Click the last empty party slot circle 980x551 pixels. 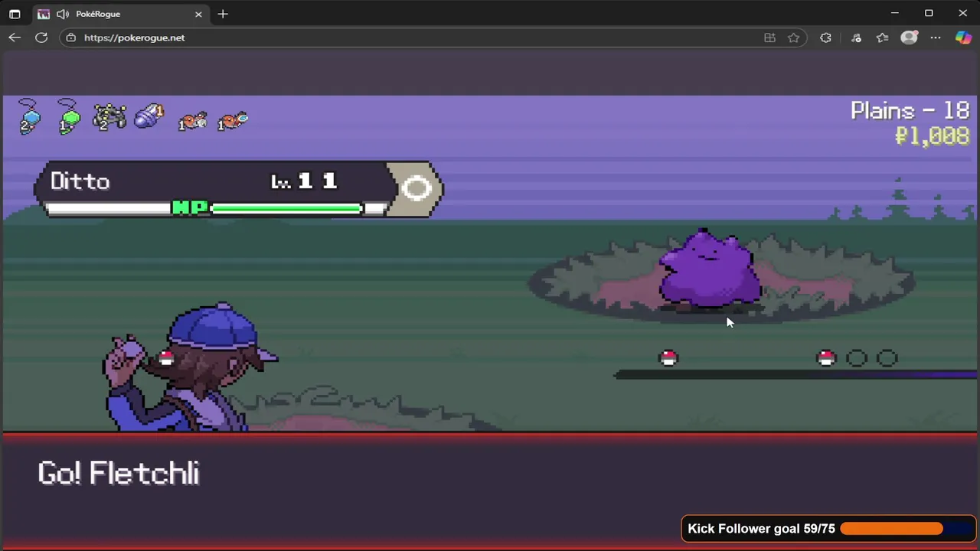click(x=887, y=357)
